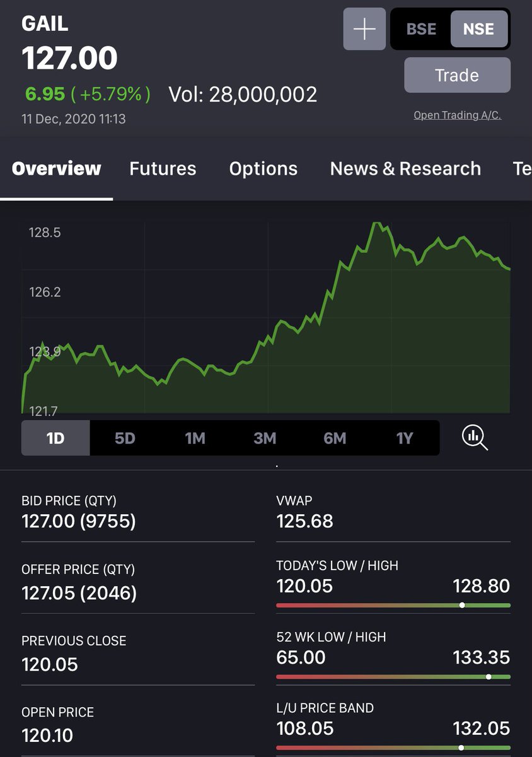Tap the previous close value 120.05

coord(50,664)
